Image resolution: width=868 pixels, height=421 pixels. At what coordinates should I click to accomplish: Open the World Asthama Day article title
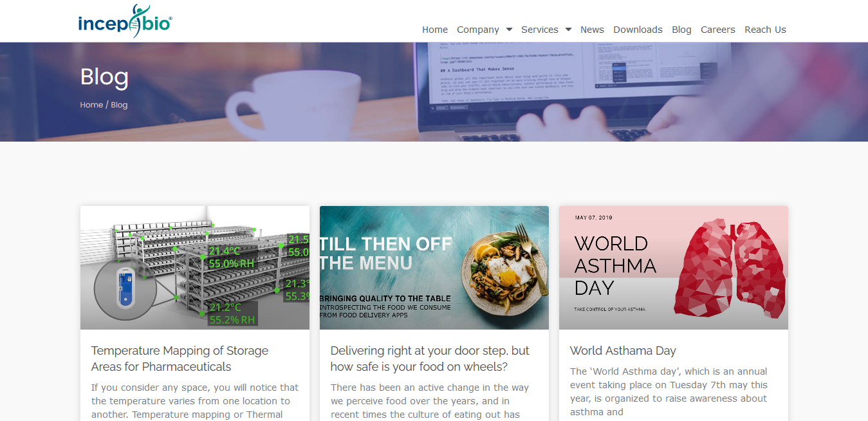[x=623, y=351]
